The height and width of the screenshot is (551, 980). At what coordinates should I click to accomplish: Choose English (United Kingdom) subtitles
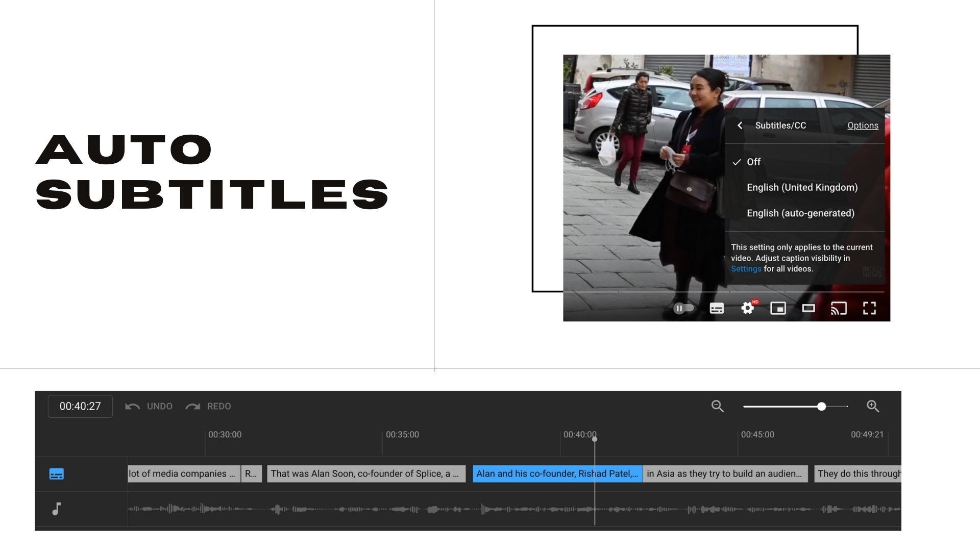click(x=802, y=187)
